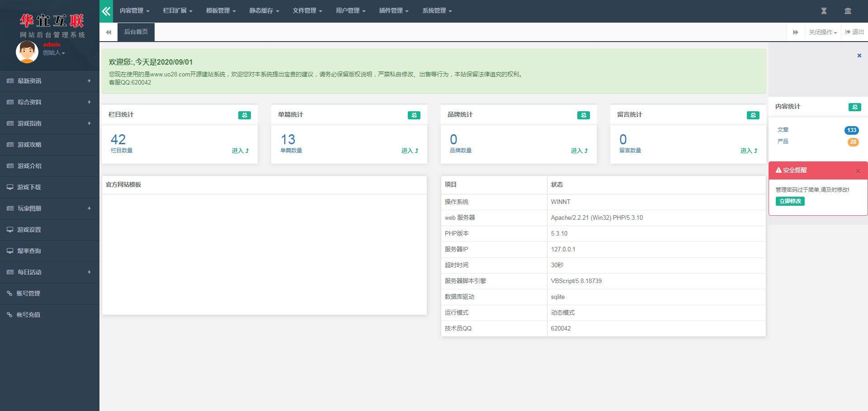The image size is (868, 411).
Task: Click green icon on 单篇统计 card
Action: [414, 115]
